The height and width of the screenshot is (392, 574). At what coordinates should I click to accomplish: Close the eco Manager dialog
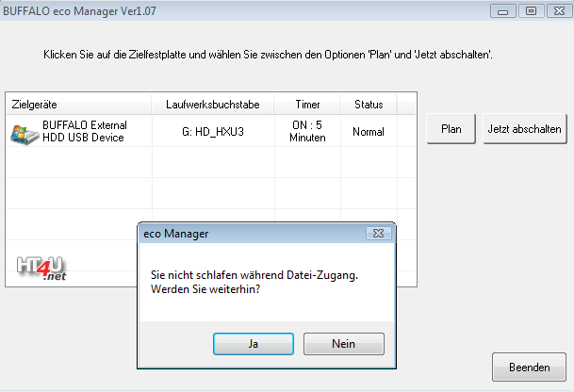tap(379, 233)
